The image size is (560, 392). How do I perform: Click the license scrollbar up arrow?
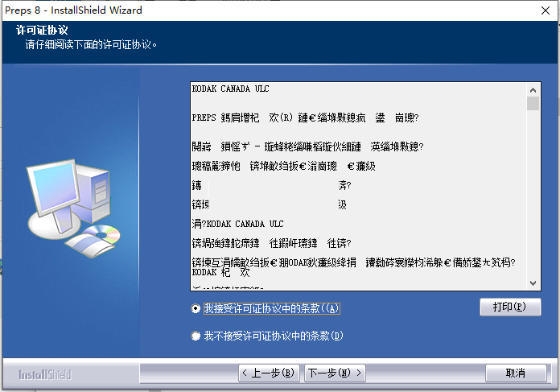point(533,90)
